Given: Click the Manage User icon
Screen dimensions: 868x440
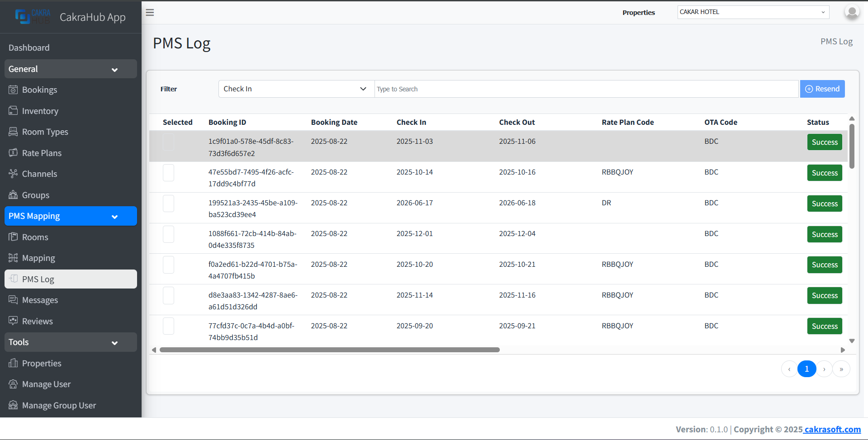Looking at the screenshot, I should (x=13, y=384).
